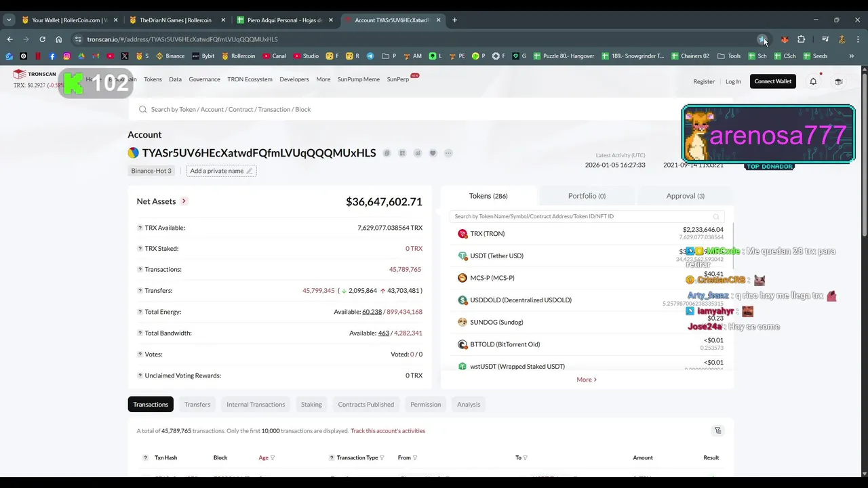Click the help icon next to TRX Available
This screenshot has height=488, width=868.
pyautogui.click(x=140, y=228)
